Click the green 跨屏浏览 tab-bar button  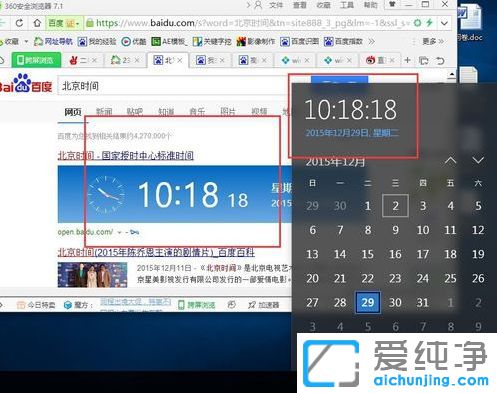[36, 60]
